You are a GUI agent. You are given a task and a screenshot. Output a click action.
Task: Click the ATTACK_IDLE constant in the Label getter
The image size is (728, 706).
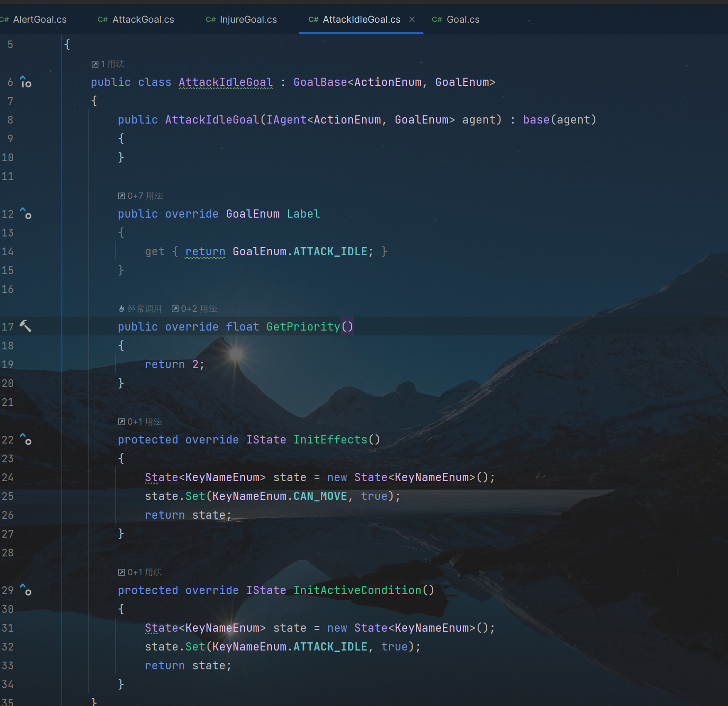[330, 251]
